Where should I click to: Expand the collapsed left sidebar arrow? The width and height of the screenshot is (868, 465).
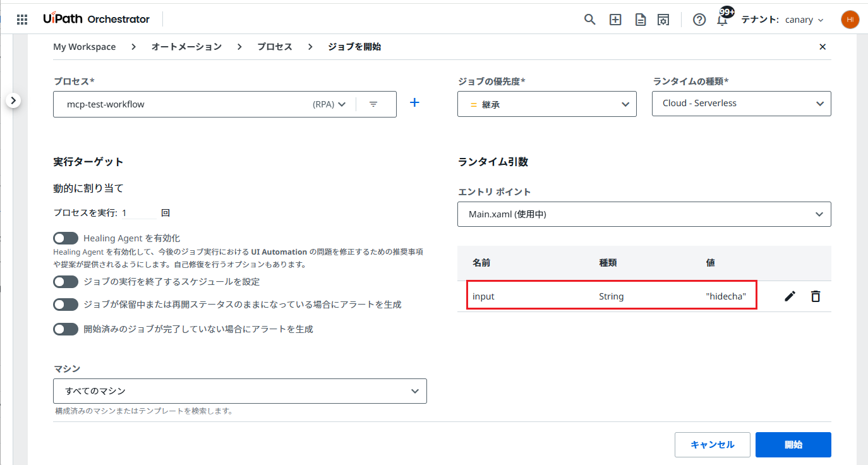coord(15,100)
